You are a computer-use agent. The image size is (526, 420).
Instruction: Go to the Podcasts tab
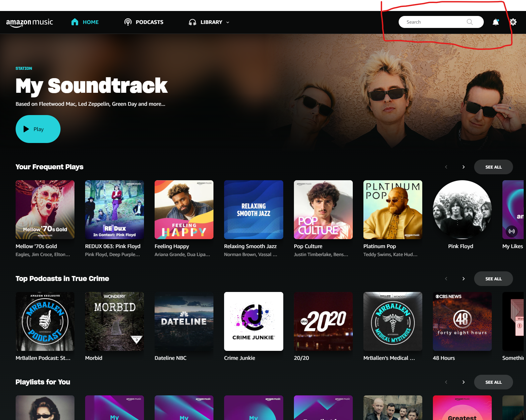click(149, 22)
